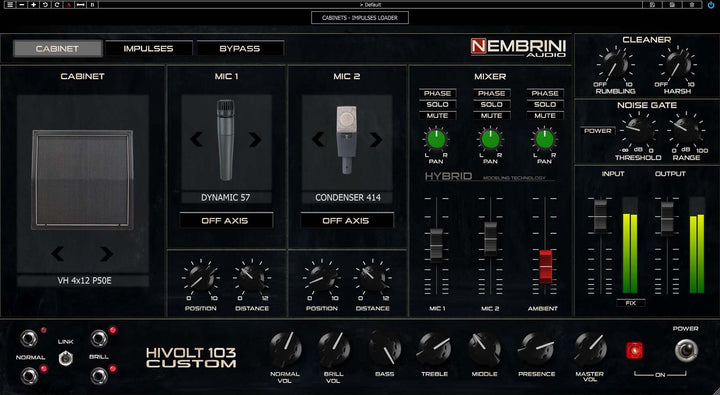Click the VH 4x12 cabinet image
Image resolution: width=720 pixels, height=395 pixels.
click(x=82, y=180)
